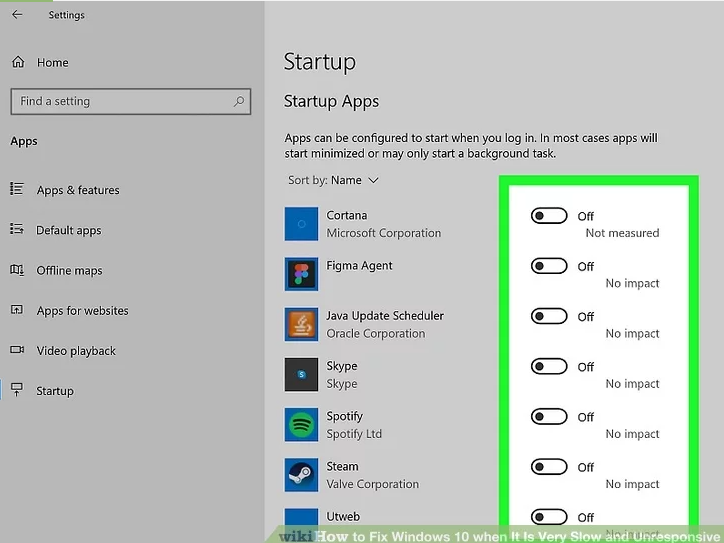Click the Skype app icon
The height and width of the screenshot is (543, 724).
(301, 375)
